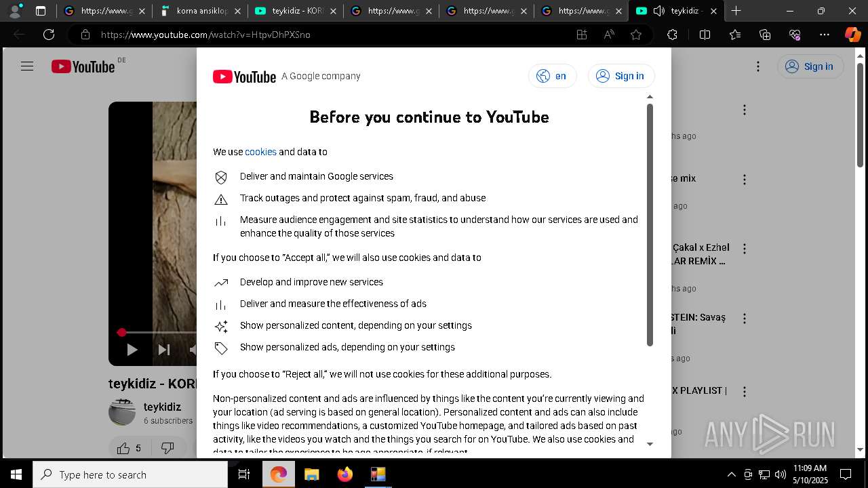Open the Windows Start menu
This screenshot has width=868, height=488.
16,474
